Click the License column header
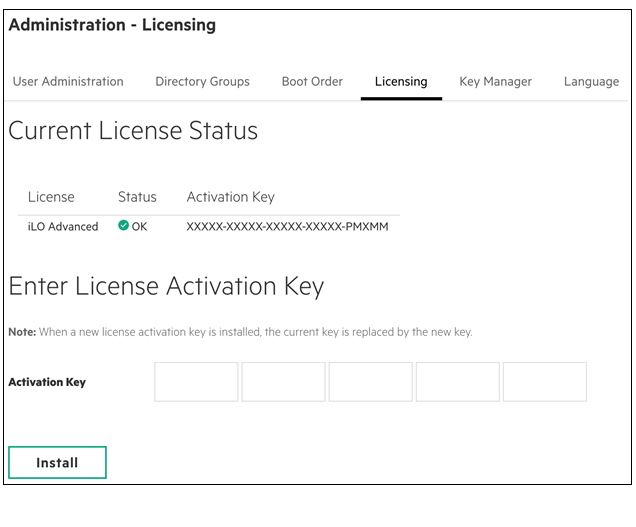Image resolution: width=636 pixels, height=527 pixels. (x=51, y=197)
